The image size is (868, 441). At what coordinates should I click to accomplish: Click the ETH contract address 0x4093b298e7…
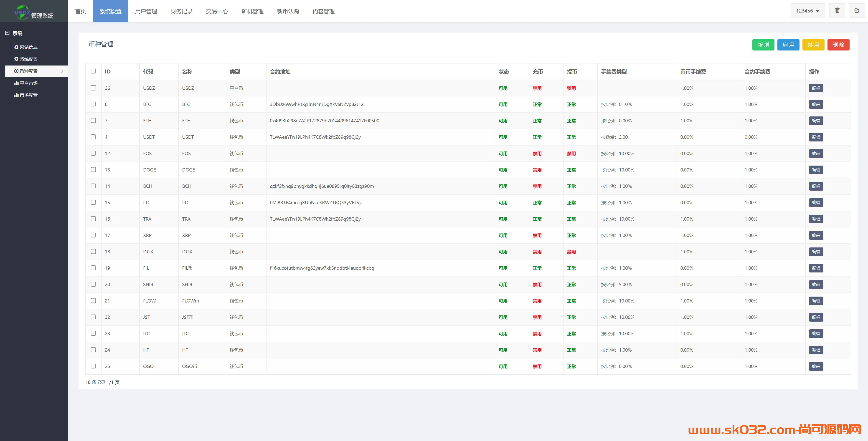click(325, 121)
